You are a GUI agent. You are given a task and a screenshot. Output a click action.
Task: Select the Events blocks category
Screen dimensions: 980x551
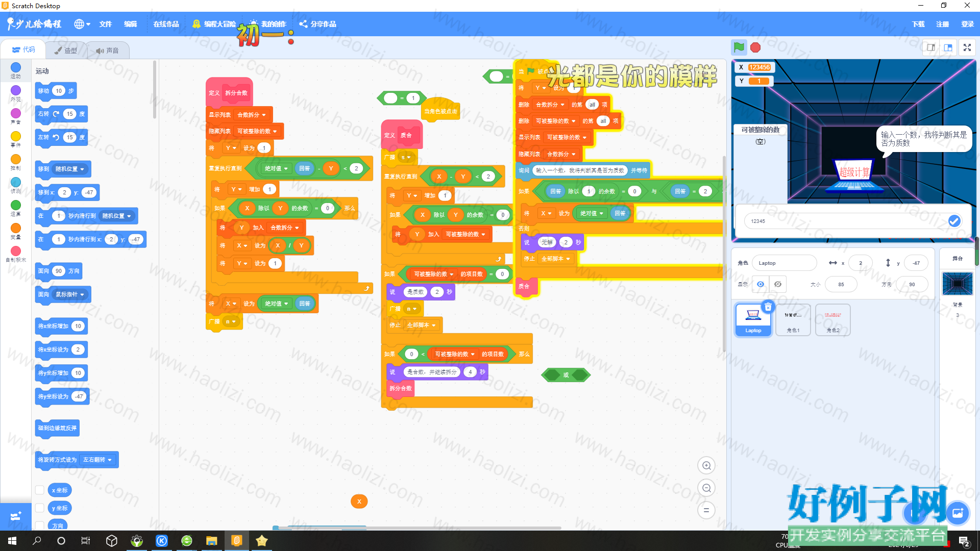click(16, 139)
